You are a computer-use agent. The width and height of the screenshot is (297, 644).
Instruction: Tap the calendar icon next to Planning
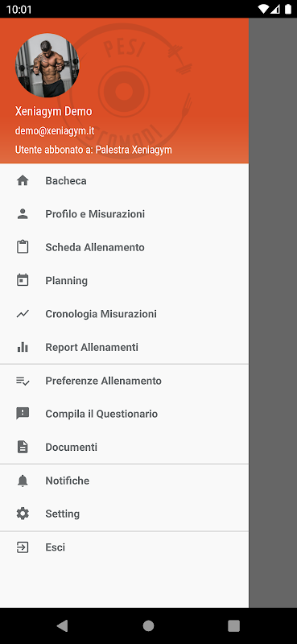23,280
